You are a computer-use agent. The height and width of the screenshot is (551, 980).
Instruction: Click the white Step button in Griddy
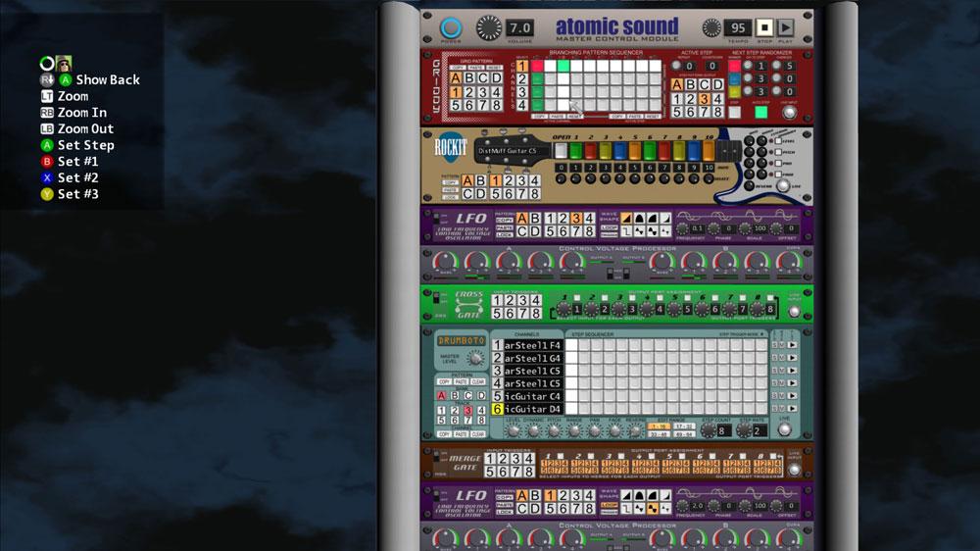(x=734, y=112)
